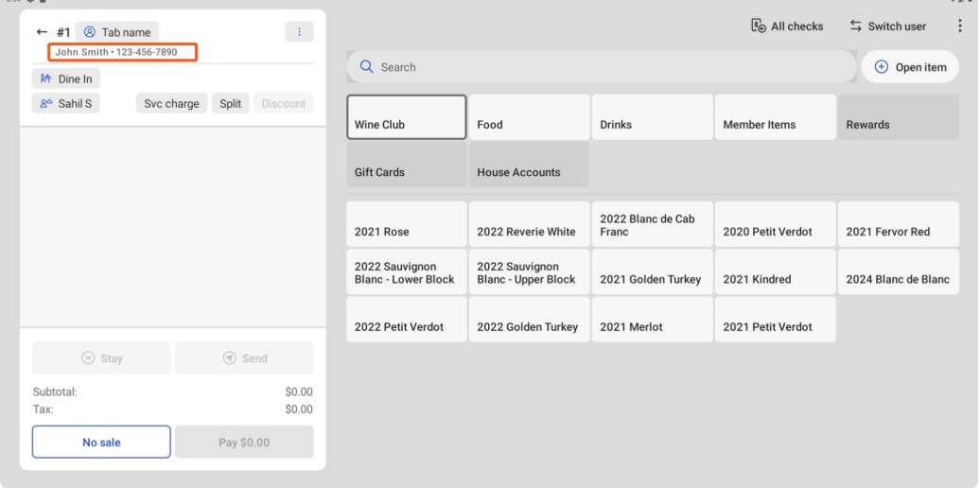Add 2024 Blanc de Blanc
This screenshot has height=488, width=980.
click(x=899, y=271)
